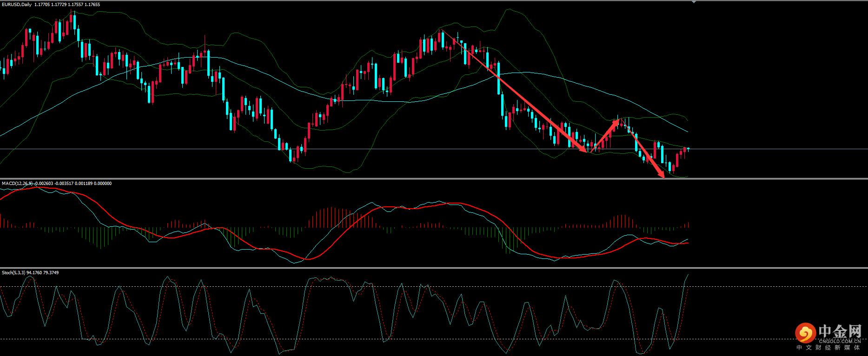This screenshot has width=868, height=356.
Task: Select the close price value 1.17655
Action: [x=93, y=5]
